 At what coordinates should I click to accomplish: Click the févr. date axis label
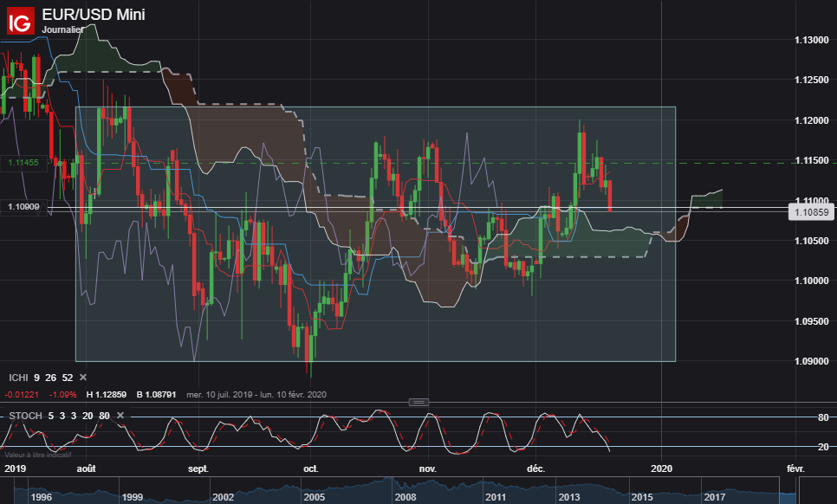point(795,468)
